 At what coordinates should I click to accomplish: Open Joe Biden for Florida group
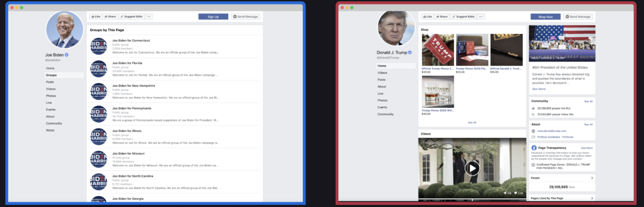point(127,63)
